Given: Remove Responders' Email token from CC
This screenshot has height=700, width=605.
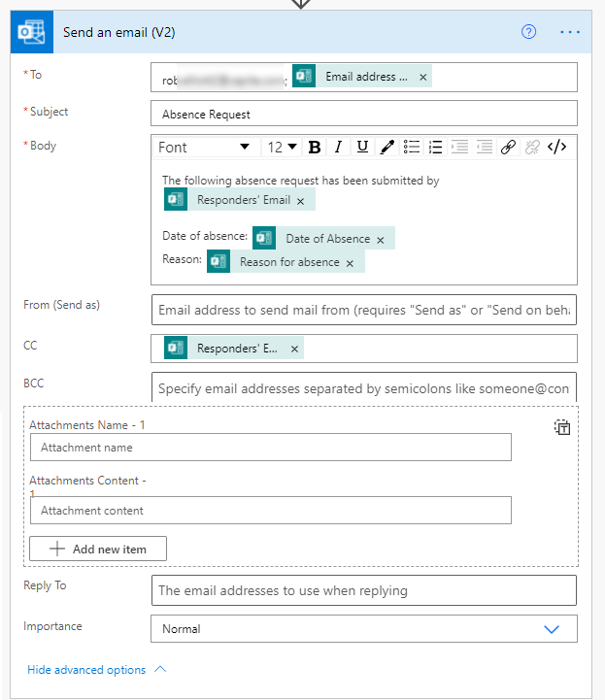Looking at the screenshot, I should click(x=294, y=350).
